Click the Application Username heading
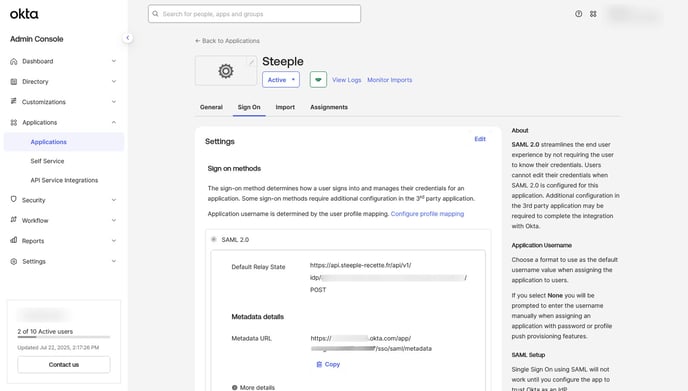The height and width of the screenshot is (391, 688). (x=541, y=245)
